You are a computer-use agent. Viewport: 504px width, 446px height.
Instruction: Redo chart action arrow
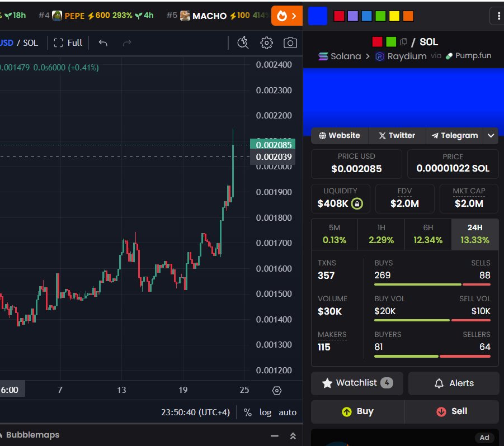[127, 42]
